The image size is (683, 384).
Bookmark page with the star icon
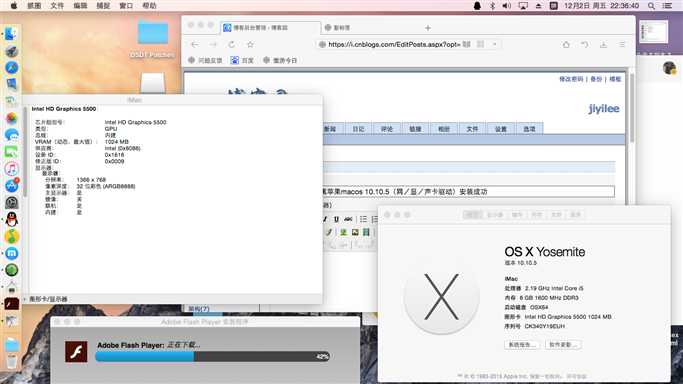click(250, 44)
